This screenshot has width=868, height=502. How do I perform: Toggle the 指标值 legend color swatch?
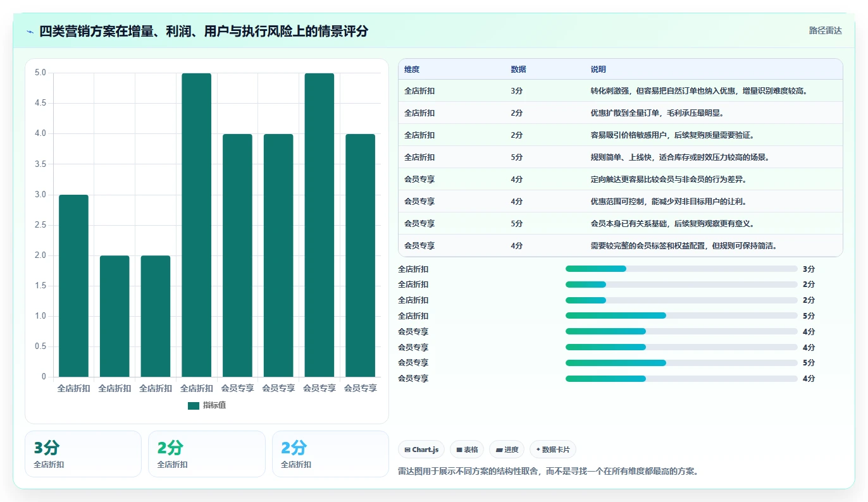[x=194, y=405]
